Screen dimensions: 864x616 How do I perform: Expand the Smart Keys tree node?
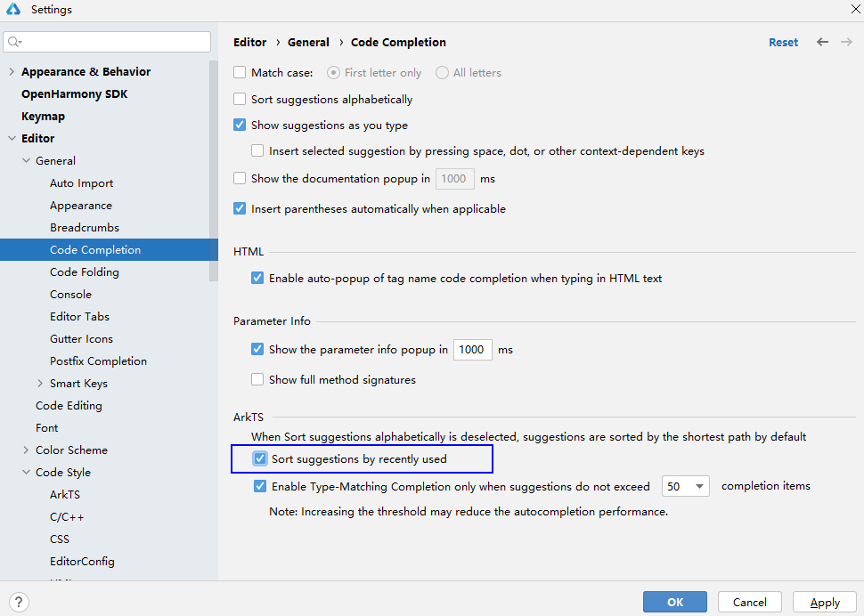click(40, 384)
